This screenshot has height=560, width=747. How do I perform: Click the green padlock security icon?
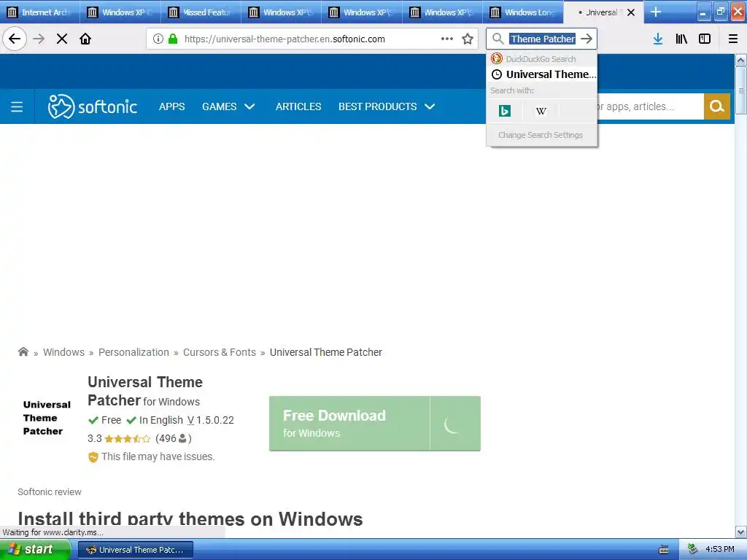click(173, 39)
